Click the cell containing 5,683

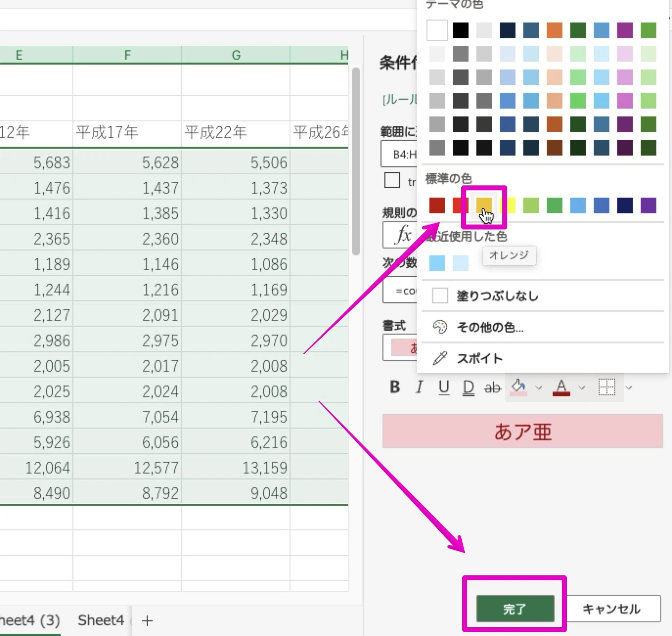(x=36, y=162)
